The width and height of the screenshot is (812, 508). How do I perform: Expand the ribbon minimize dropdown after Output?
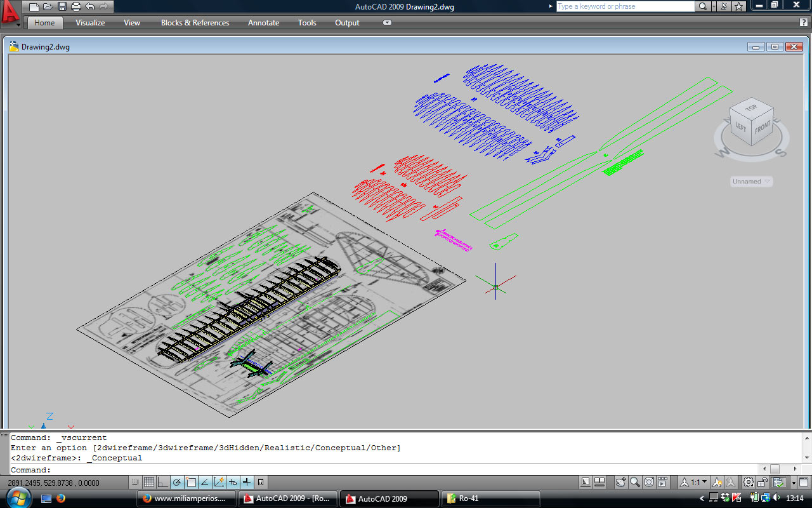tap(387, 23)
